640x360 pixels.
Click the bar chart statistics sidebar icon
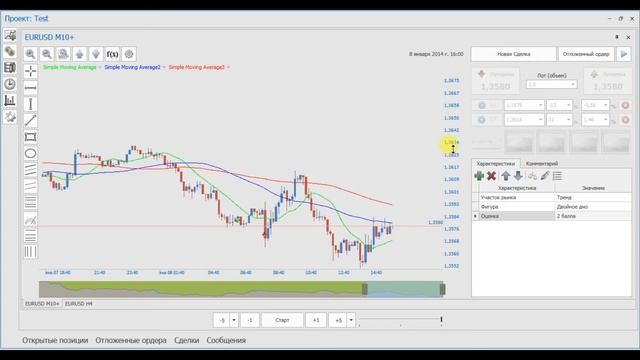coord(10,100)
